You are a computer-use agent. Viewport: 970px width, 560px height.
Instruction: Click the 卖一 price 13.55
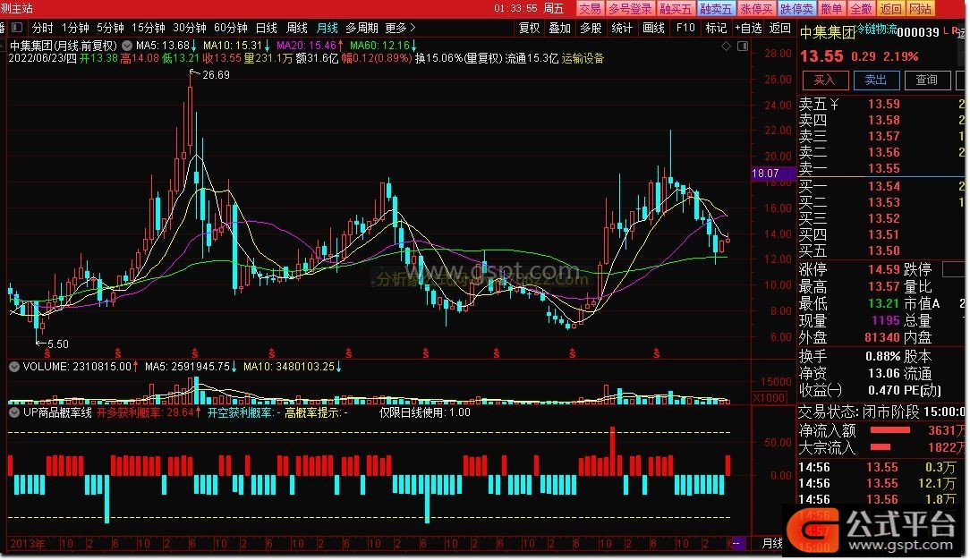coord(883,168)
